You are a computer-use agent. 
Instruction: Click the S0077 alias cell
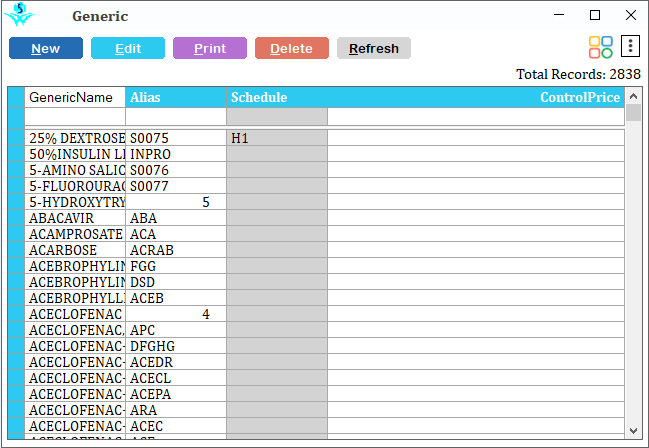point(176,186)
